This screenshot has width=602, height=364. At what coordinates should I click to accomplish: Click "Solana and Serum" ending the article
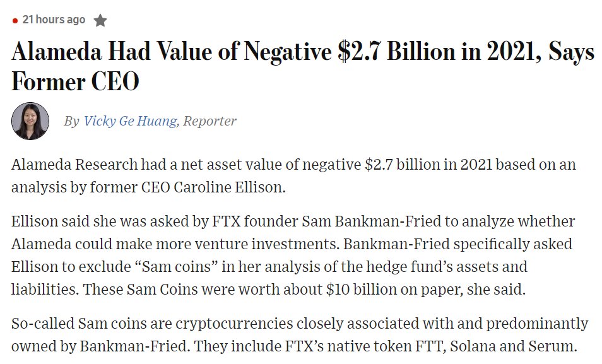coord(513,346)
